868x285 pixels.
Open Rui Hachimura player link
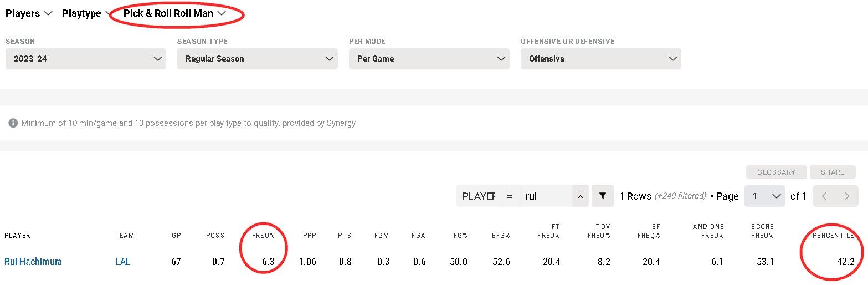33,262
